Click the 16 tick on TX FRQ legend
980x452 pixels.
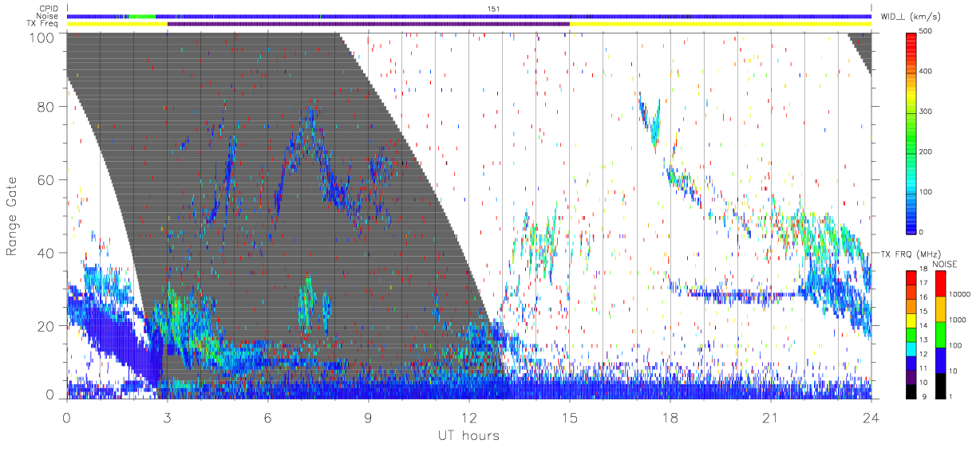point(923,297)
